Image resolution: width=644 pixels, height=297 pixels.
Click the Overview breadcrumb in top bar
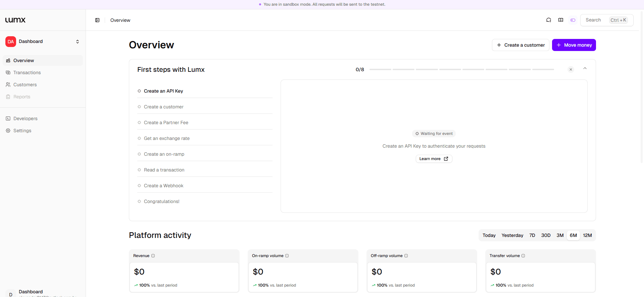[120, 20]
